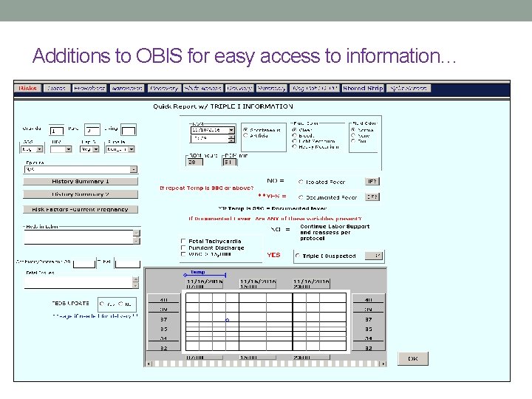This screenshot has height=399, width=532.
Task: Click Fetal Issues scroll down arrow
Action: [135, 286]
